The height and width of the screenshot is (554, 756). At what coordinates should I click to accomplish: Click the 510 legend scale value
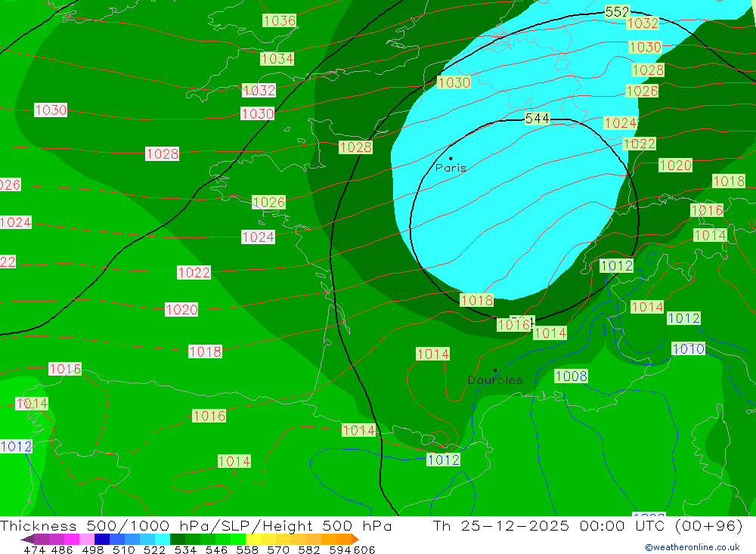[x=123, y=549]
